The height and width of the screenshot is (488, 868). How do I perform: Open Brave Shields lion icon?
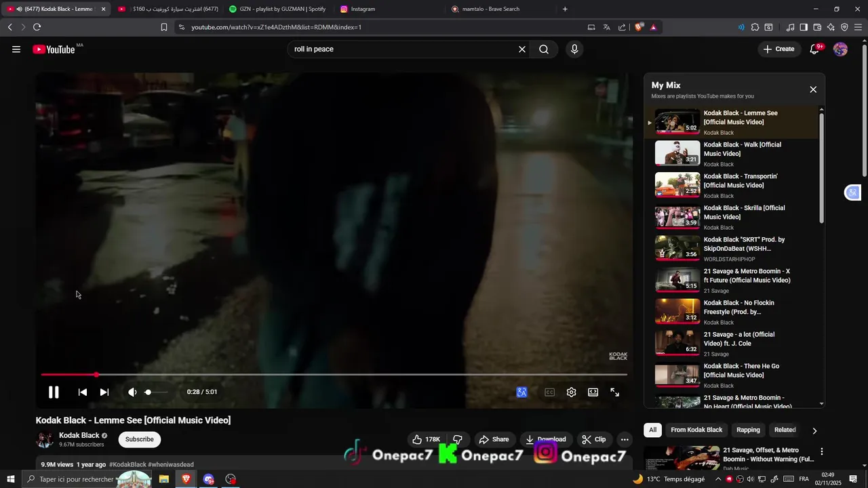638,27
